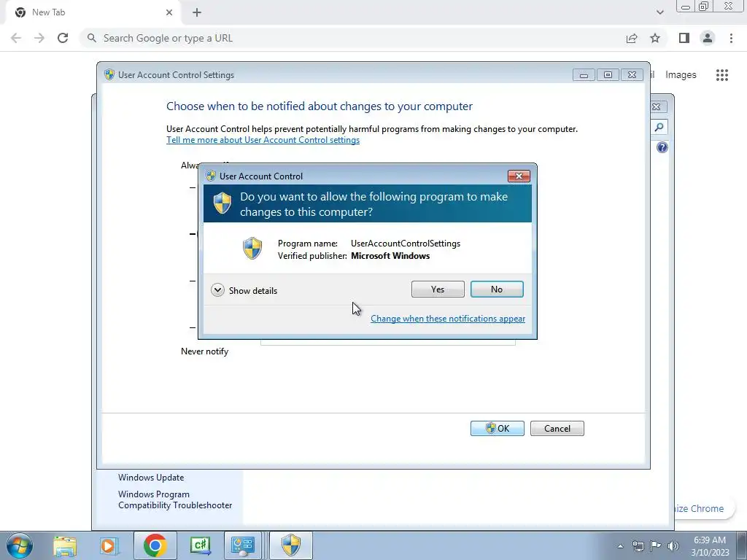
Task: Open the Chrome tab search dropdown arrow
Action: tap(659, 12)
